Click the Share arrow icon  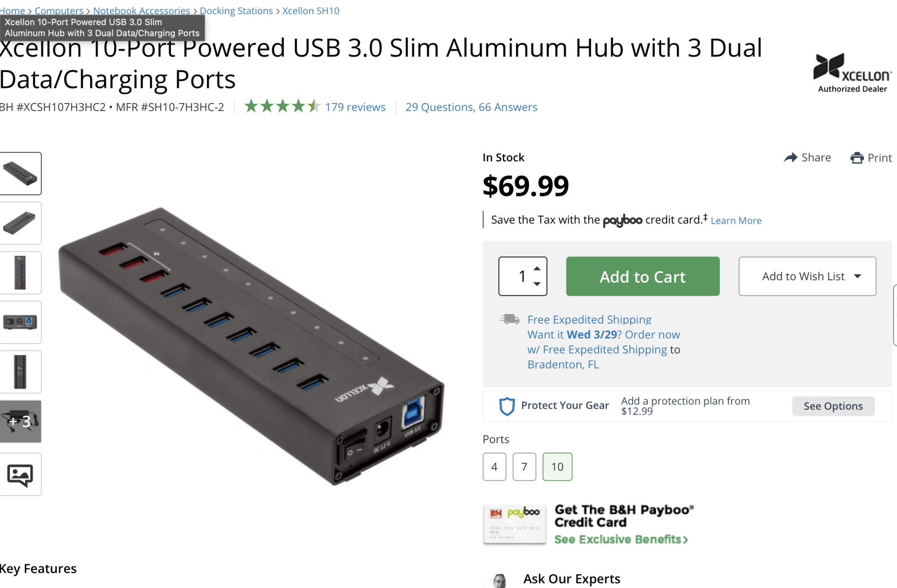click(790, 158)
